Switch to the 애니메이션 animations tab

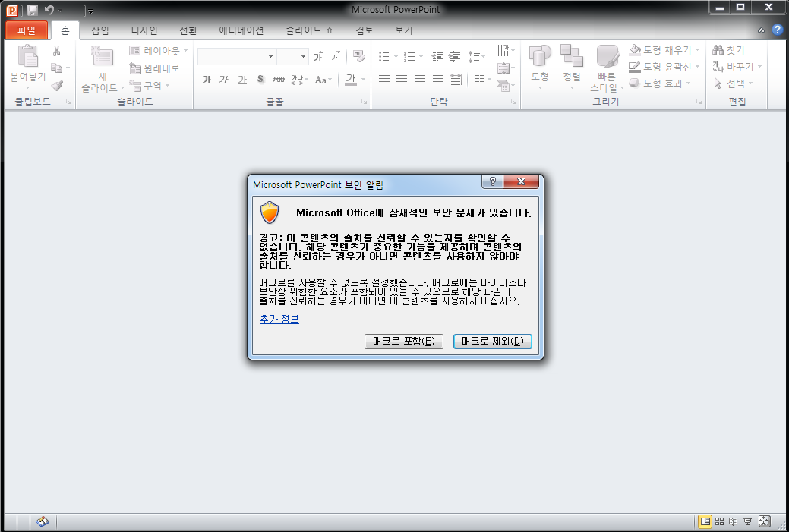pyautogui.click(x=241, y=30)
